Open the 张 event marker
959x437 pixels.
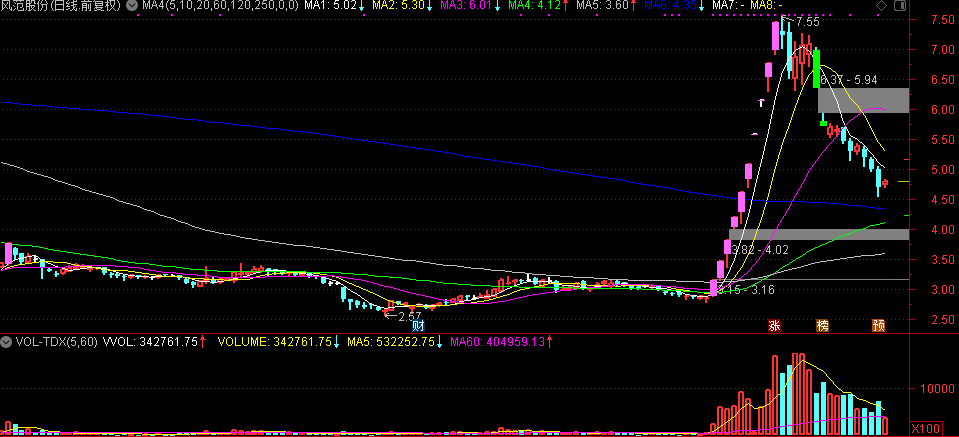tap(774, 325)
